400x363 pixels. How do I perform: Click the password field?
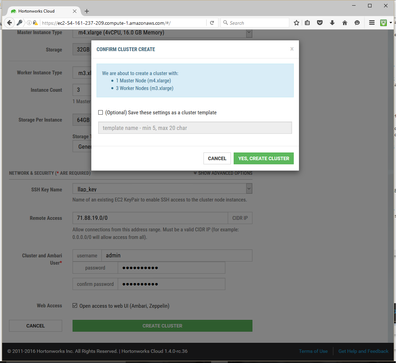(171, 268)
